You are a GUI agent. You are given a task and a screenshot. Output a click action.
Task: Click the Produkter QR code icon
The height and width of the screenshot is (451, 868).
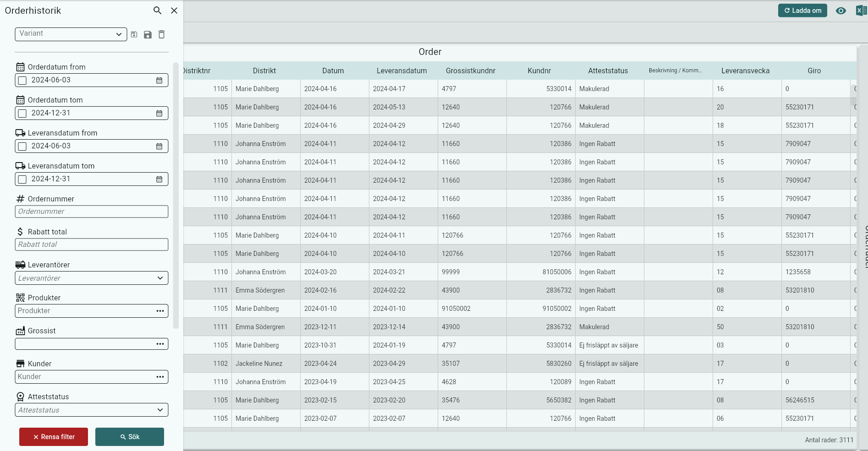[20, 298]
